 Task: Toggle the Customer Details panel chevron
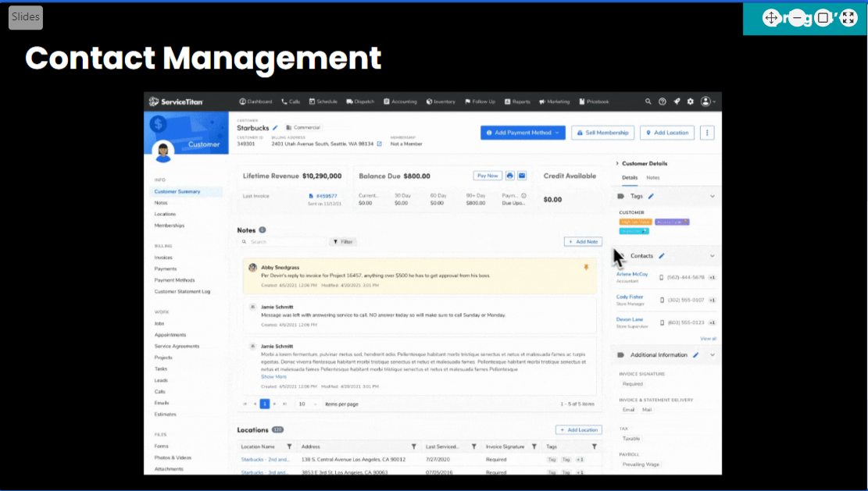pos(617,164)
